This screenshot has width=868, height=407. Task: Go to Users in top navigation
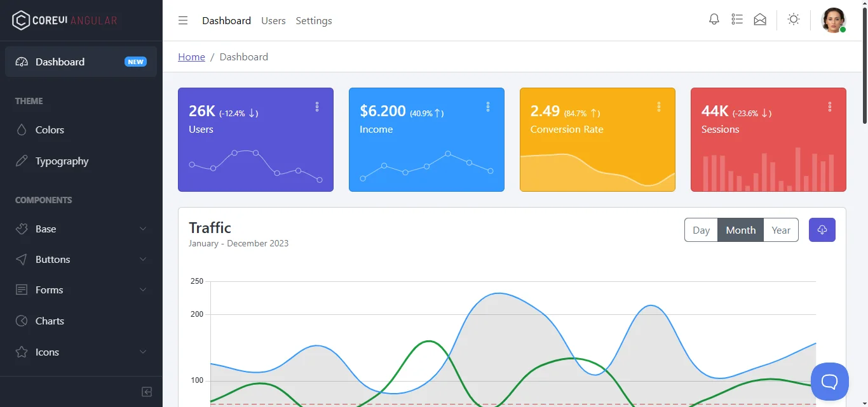273,20
